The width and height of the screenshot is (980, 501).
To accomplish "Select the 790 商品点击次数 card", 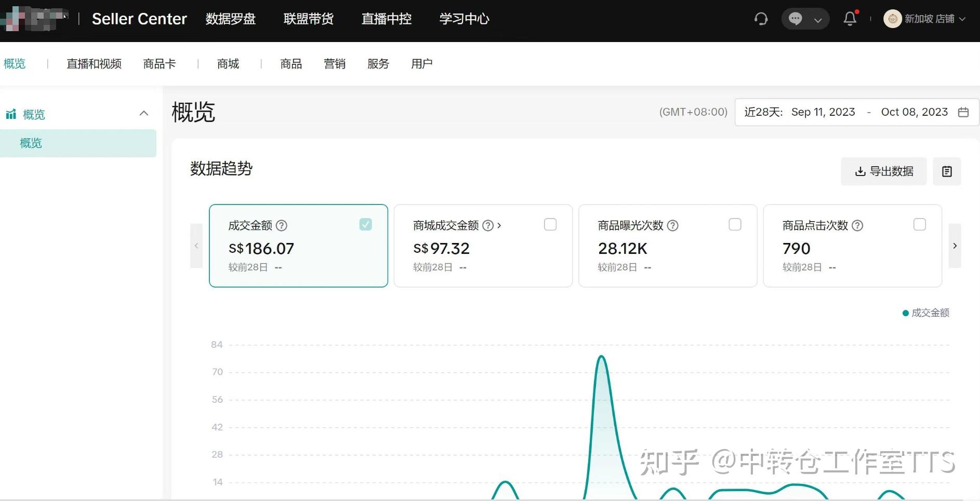I will tap(853, 246).
